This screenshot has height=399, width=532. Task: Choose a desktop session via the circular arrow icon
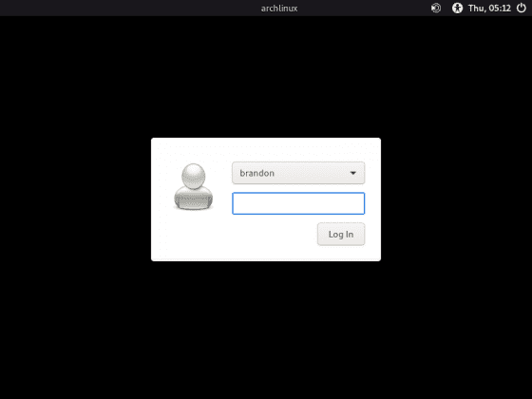[x=436, y=8]
